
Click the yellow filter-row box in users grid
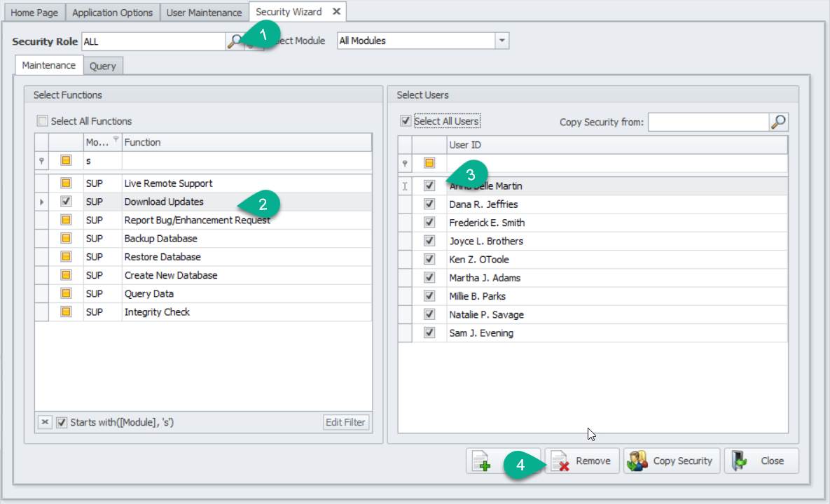[x=429, y=163]
